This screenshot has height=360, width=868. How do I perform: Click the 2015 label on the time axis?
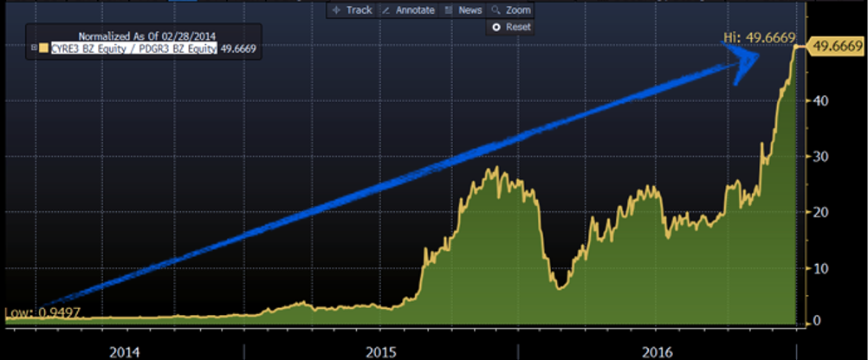[380, 350]
